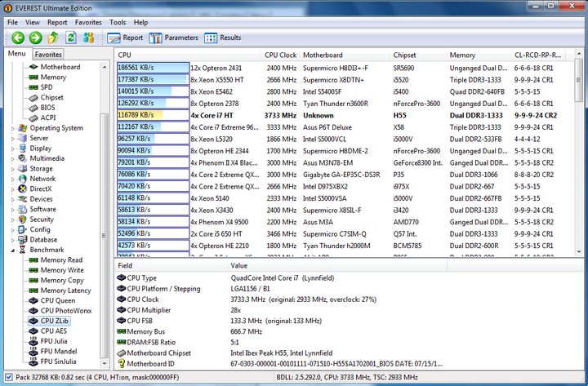588x386 pixels.
Task: Click the Refresh toolbar icon
Action: pyautogui.click(x=71, y=38)
